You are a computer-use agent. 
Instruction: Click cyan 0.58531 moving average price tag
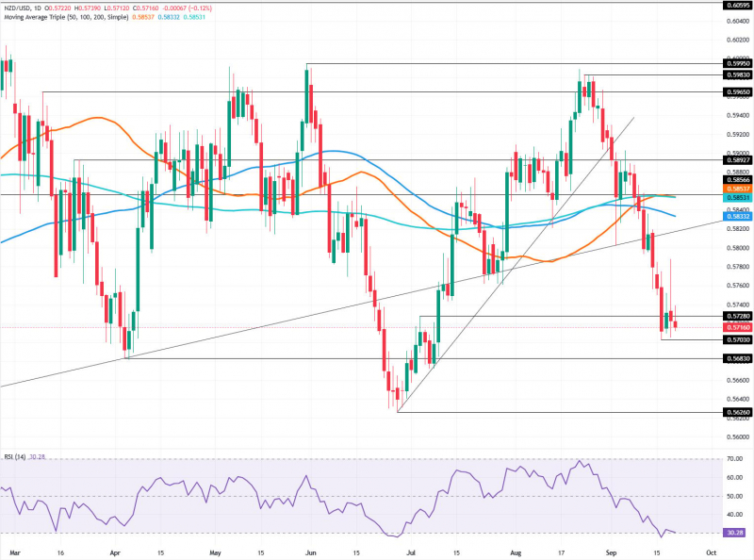737,198
